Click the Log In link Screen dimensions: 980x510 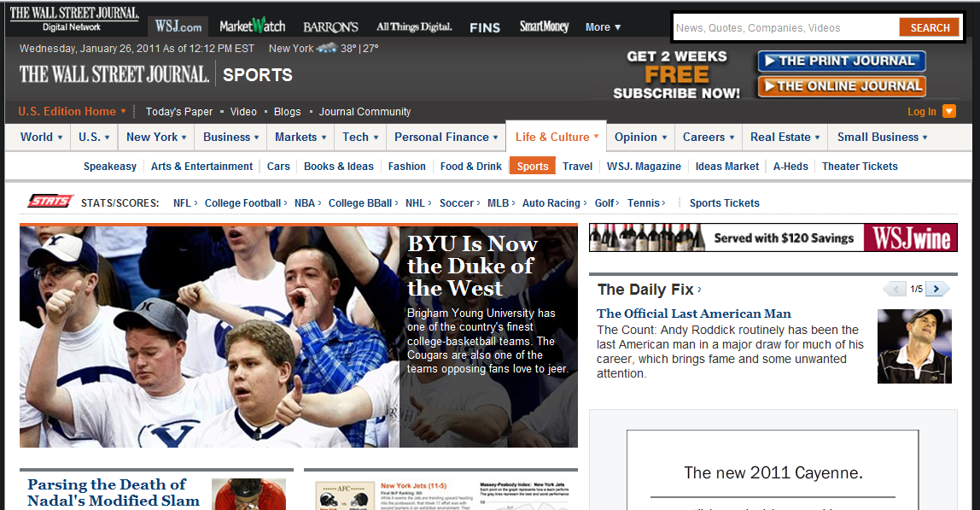[922, 111]
